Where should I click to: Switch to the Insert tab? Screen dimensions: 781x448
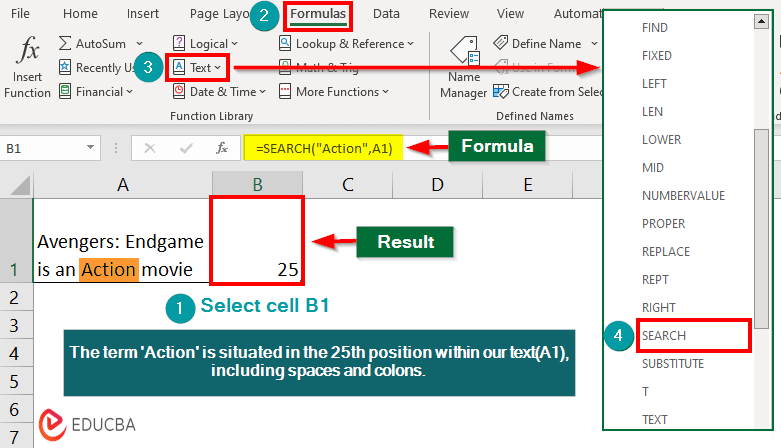pos(142,13)
